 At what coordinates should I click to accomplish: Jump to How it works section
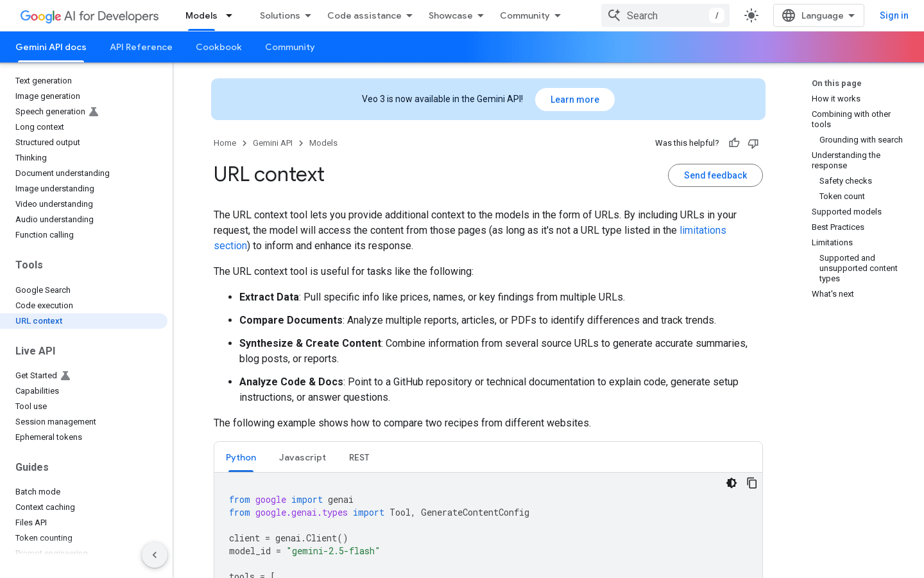pos(836,99)
